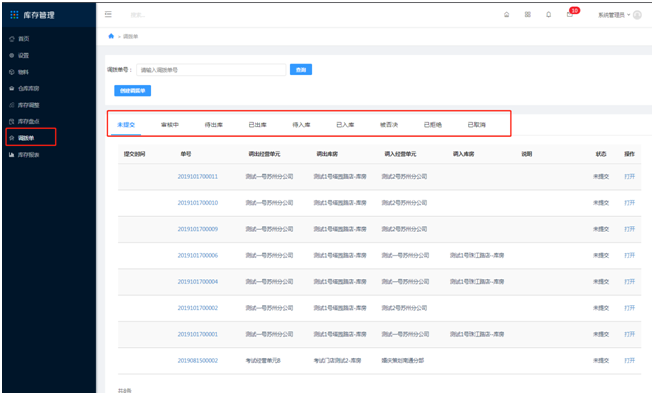The height and width of the screenshot is (395, 654).
Task: Open order link 2019081500002
Action: [x=198, y=360]
